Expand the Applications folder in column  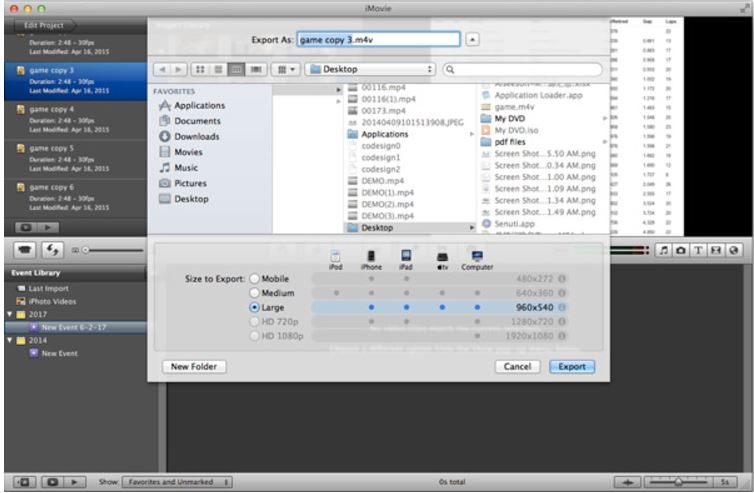pyautogui.click(x=472, y=134)
